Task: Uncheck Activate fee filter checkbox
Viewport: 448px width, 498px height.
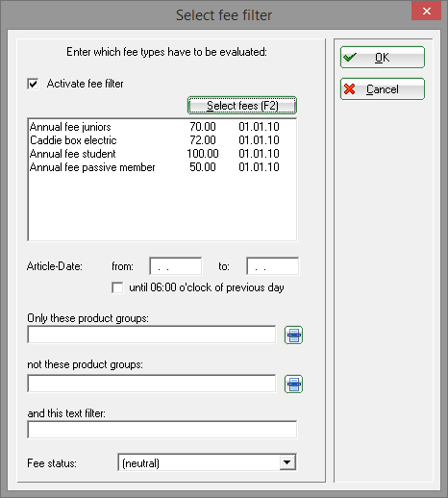Action: (33, 84)
